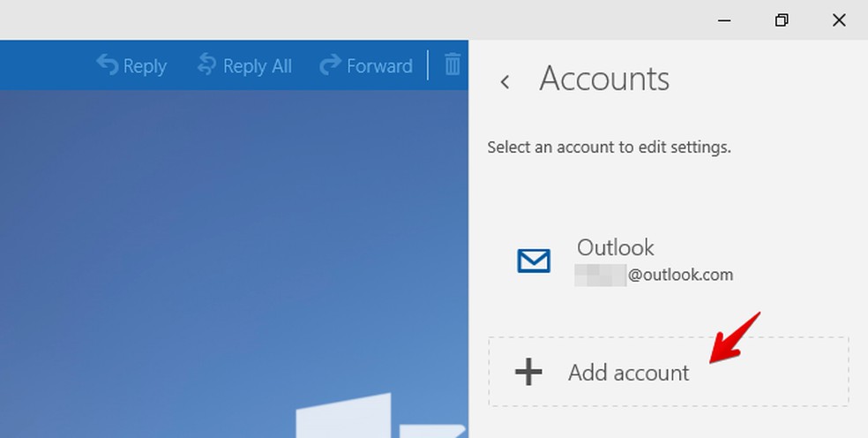The width and height of the screenshot is (868, 438).
Task: Click the Reply arrow icon
Action: (107, 64)
